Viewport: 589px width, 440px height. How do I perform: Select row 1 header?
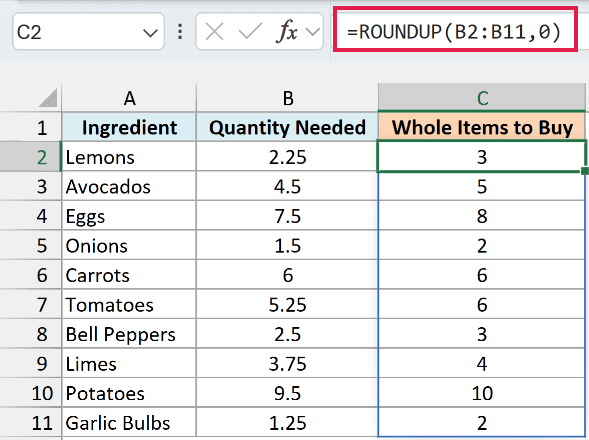click(31, 127)
